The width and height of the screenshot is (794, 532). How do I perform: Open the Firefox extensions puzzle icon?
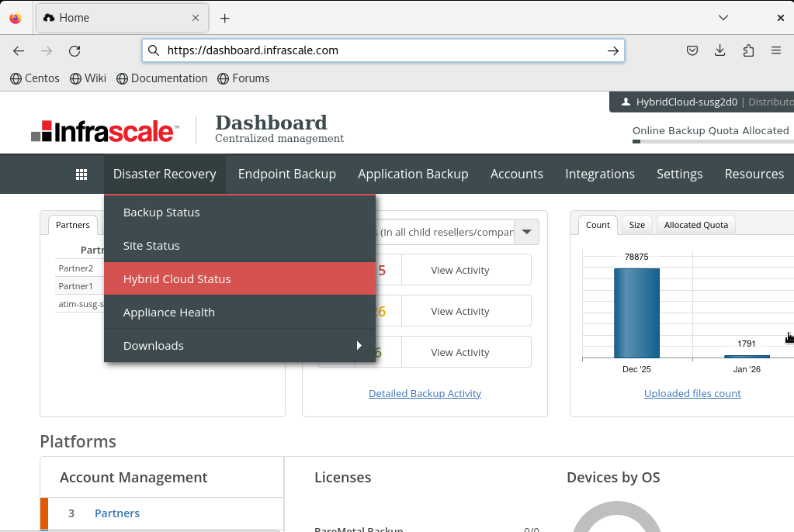[x=748, y=51]
